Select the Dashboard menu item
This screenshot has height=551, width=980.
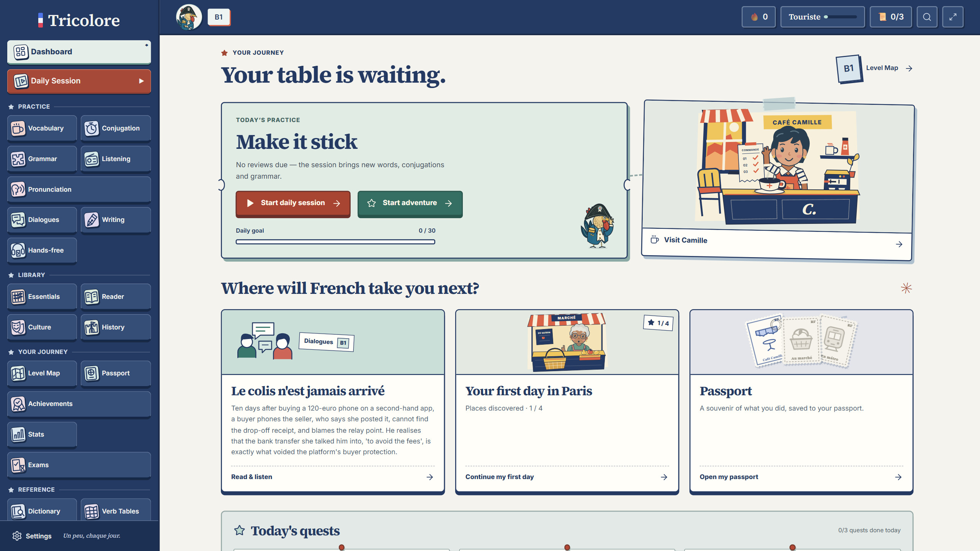tap(79, 52)
